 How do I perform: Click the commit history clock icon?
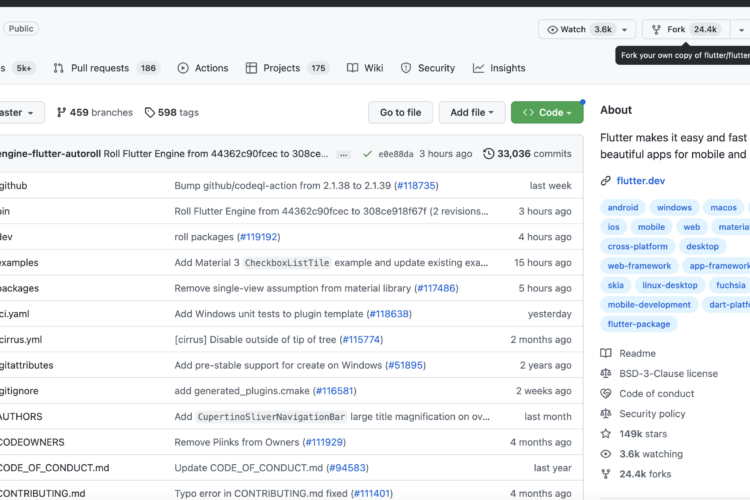tap(488, 154)
